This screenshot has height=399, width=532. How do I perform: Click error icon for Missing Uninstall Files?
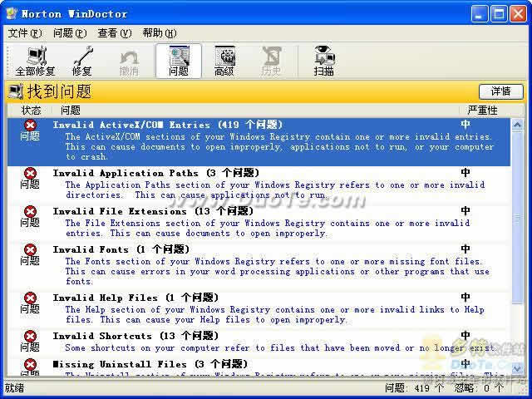(x=30, y=365)
